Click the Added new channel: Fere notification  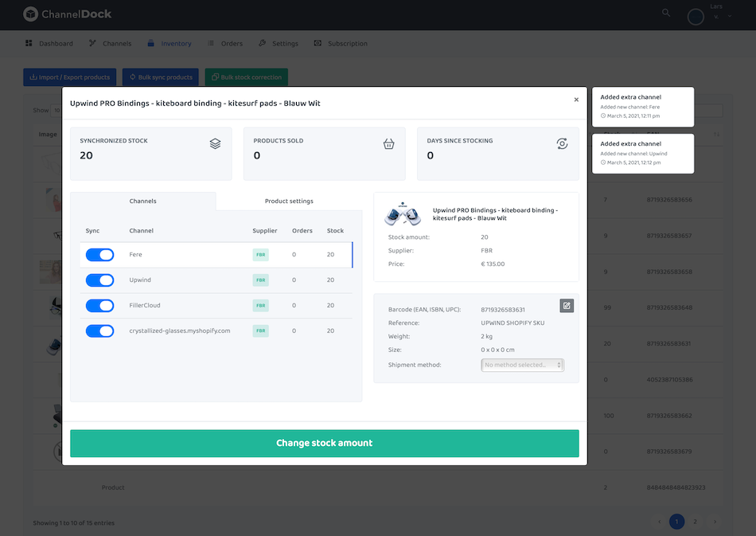coord(643,107)
